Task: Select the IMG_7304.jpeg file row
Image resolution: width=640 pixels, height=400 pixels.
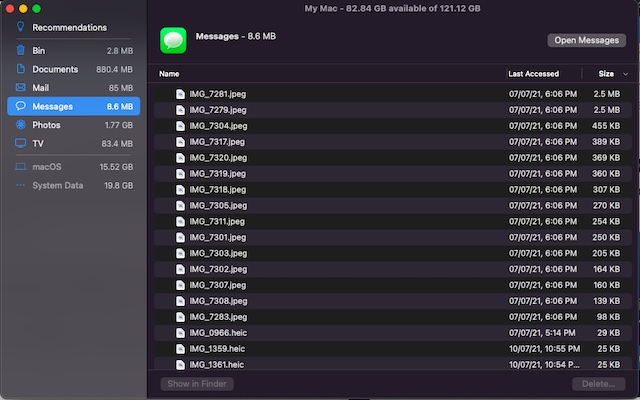Action: (393, 126)
